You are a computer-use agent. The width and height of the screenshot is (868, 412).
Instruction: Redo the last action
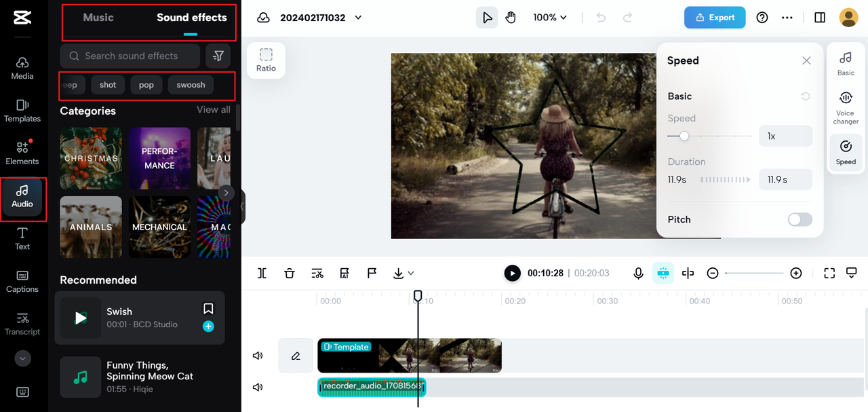click(628, 18)
